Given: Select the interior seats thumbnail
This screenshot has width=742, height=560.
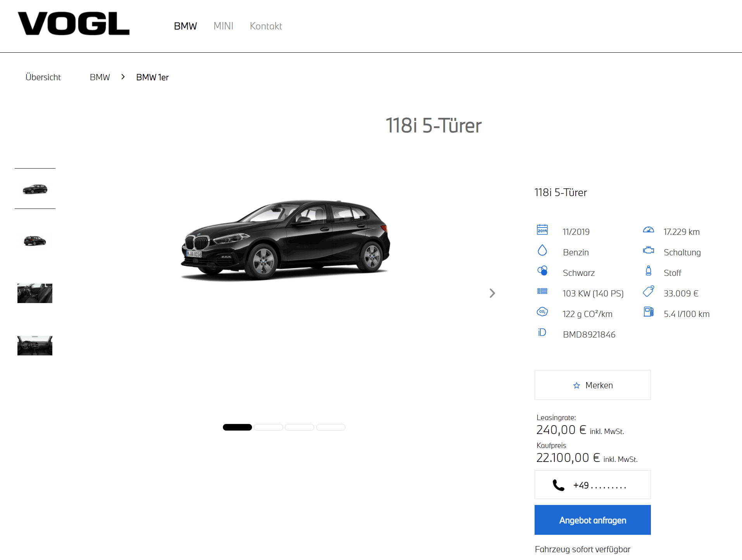Looking at the screenshot, I should tap(35, 293).
